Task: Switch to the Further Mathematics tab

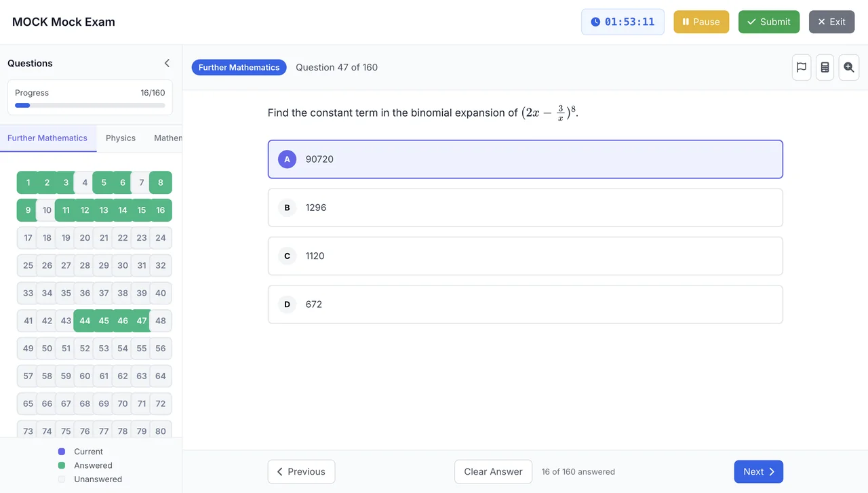Action: click(x=47, y=138)
